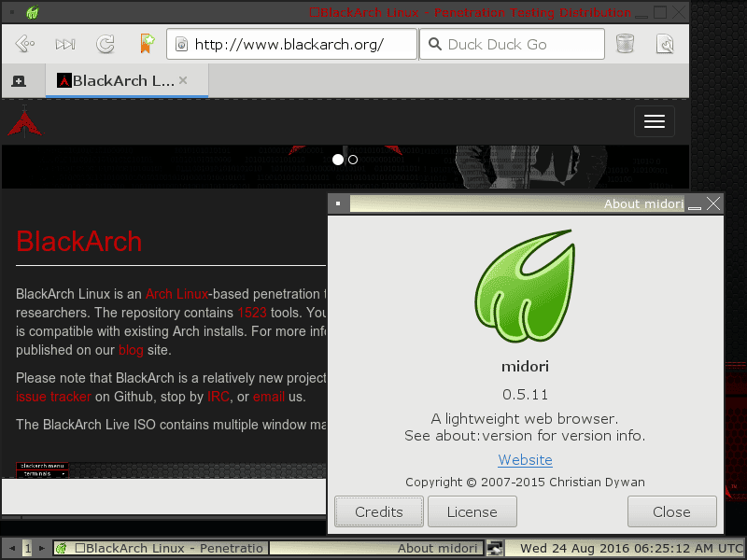
Task: Click the IRC link
Action: coord(218,397)
